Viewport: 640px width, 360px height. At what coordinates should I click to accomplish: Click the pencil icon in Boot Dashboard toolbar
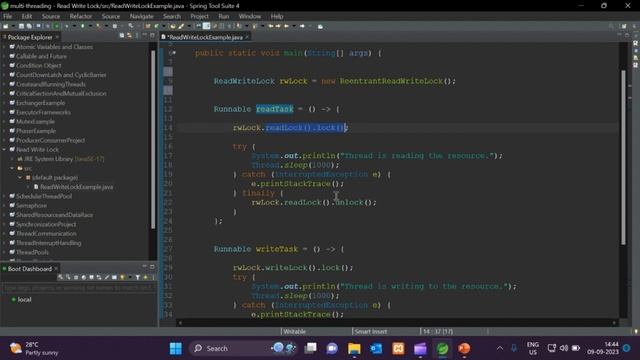coord(107,277)
